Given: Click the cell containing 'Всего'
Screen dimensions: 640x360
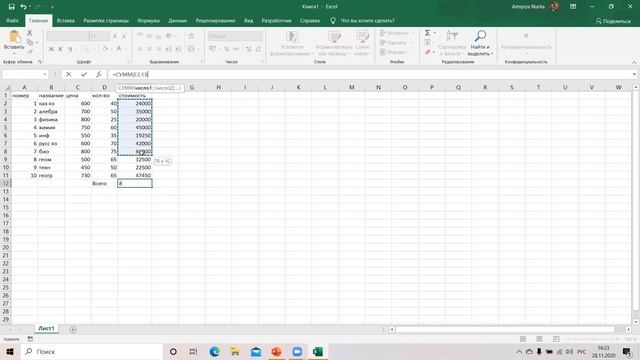Looking at the screenshot, I should [104, 183].
